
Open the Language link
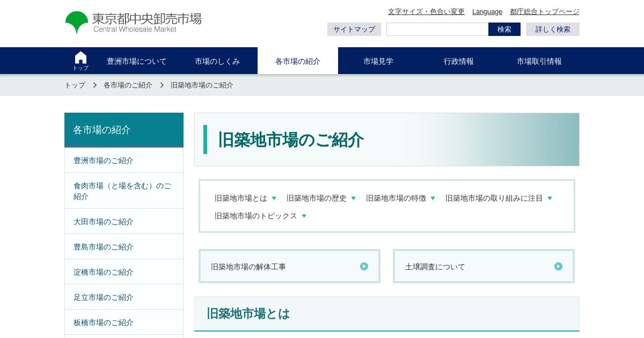(487, 11)
